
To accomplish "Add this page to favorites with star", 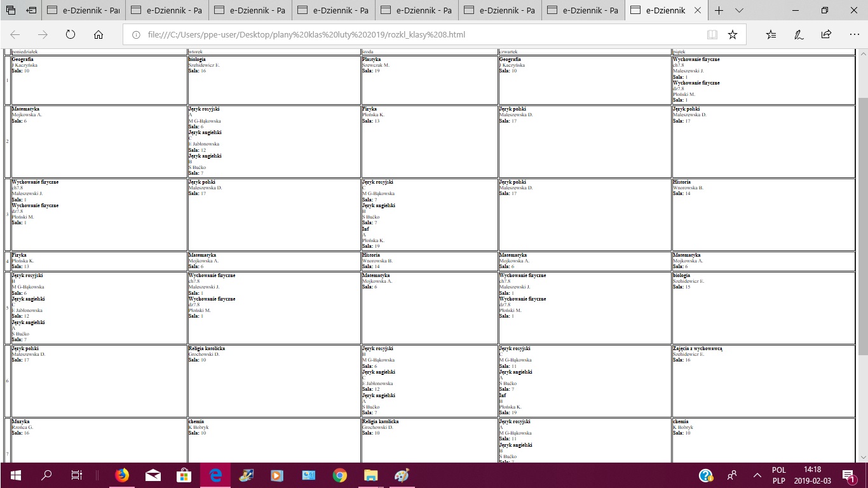I will click(x=733, y=35).
